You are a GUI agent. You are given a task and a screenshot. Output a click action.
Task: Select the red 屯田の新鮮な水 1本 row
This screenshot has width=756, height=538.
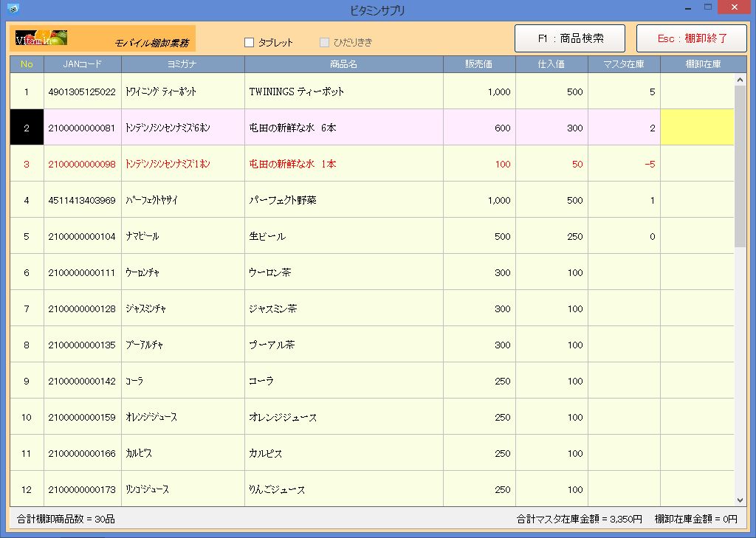coord(343,164)
